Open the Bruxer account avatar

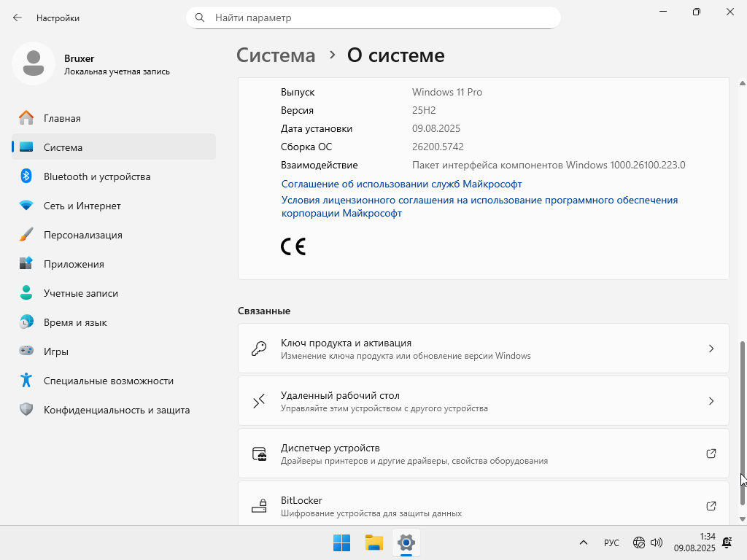[x=34, y=63]
